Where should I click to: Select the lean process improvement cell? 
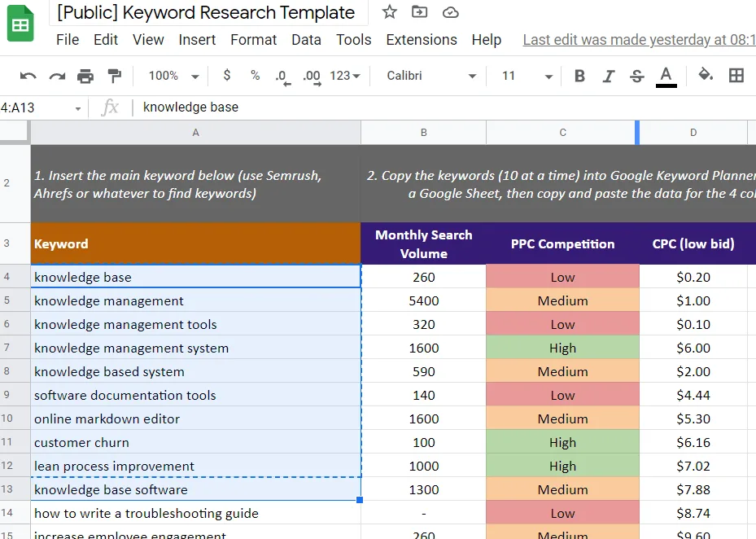pyautogui.click(x=196, y=466)
